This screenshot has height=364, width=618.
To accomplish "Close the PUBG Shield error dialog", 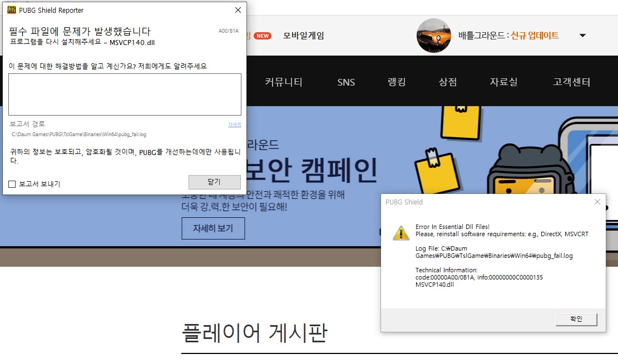I will pyautogui.click(x=597, y=202).
